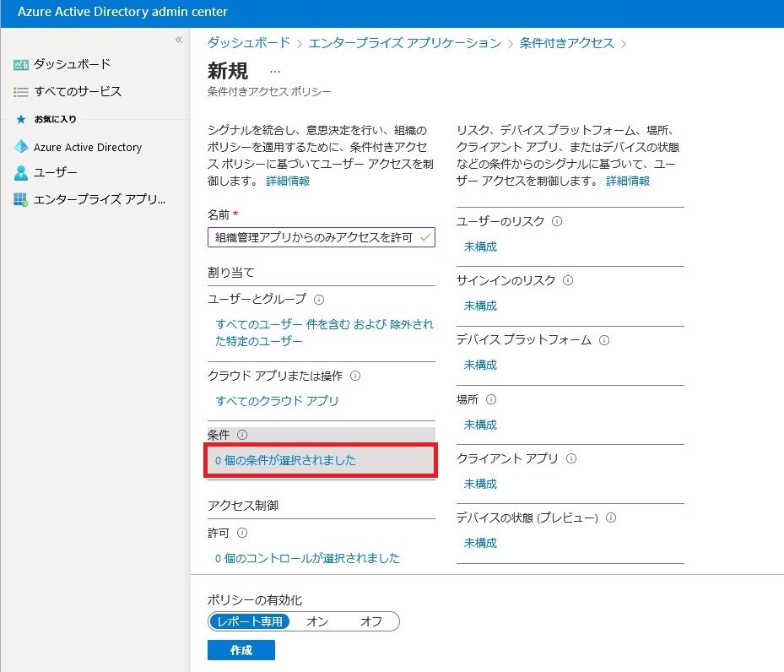Open Azure Active Directory in the sidebar
The width and height of the screenshot is (784, 672).
coord(88,147)
